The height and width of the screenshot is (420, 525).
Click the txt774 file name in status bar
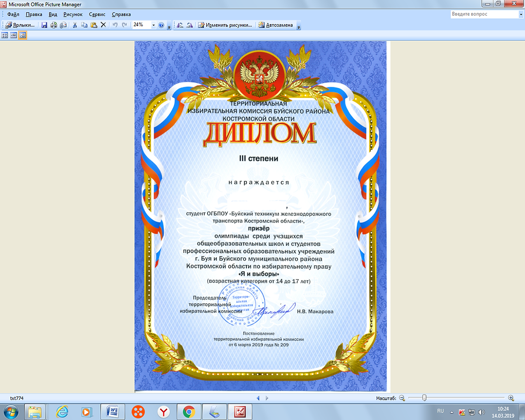(x=17, y=398)
